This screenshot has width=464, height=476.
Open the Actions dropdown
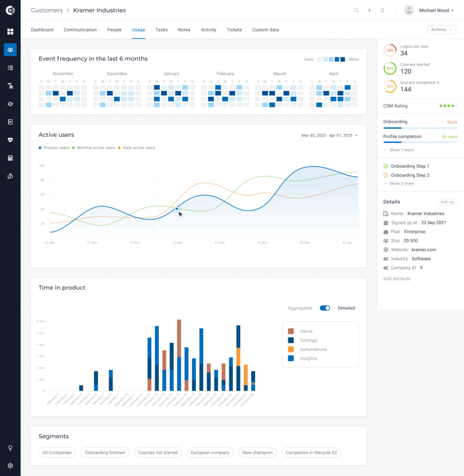coord(441,29)
